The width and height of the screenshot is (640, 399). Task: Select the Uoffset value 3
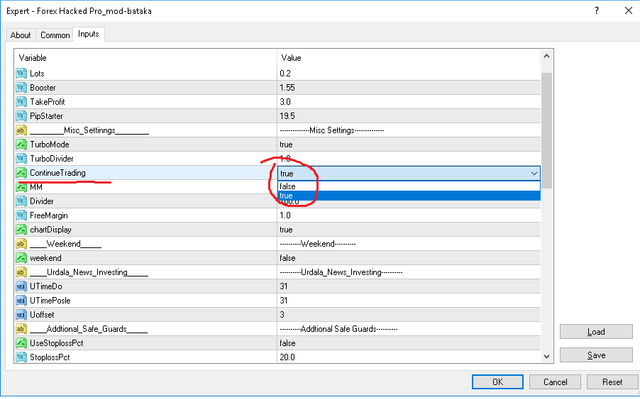[282, 315]
